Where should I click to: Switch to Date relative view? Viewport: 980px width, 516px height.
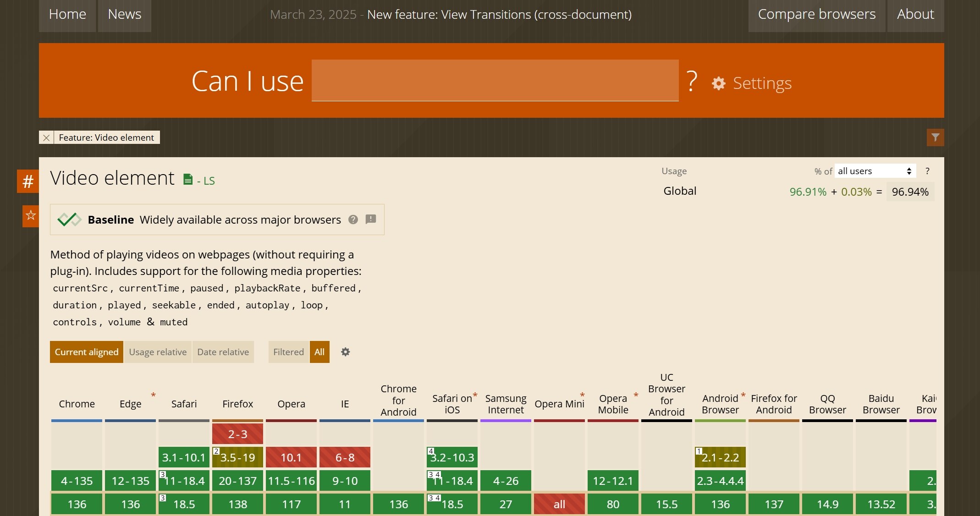point(223,352)
